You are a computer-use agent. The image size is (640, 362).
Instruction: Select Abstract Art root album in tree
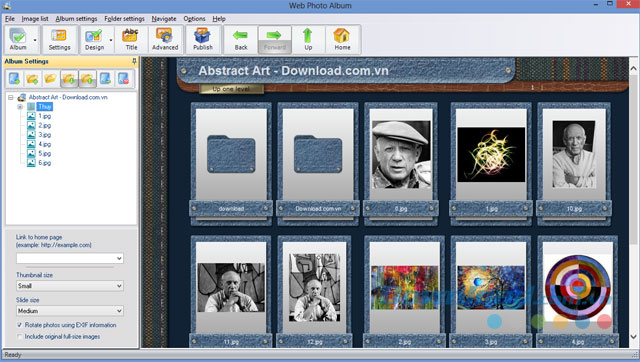coord(68,97)
